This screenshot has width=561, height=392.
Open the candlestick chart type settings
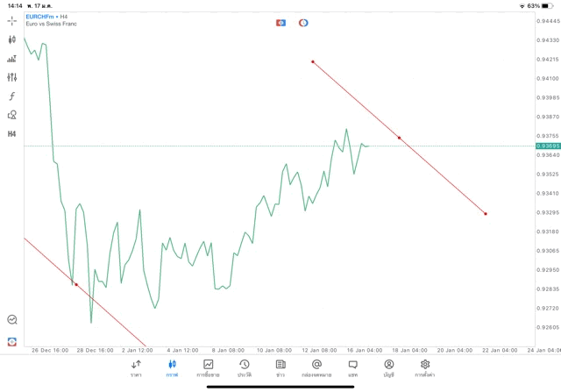tap(11, 39)
